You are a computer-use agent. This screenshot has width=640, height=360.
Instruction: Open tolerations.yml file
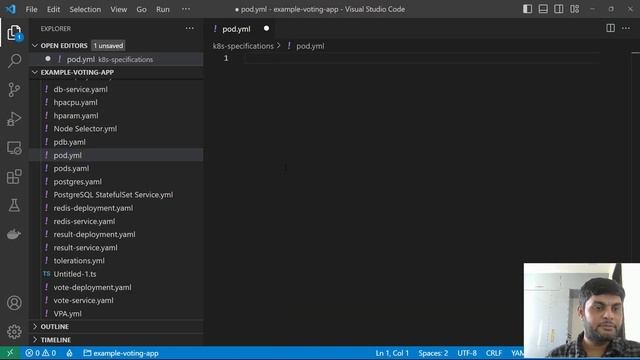[x=79, y=260]
